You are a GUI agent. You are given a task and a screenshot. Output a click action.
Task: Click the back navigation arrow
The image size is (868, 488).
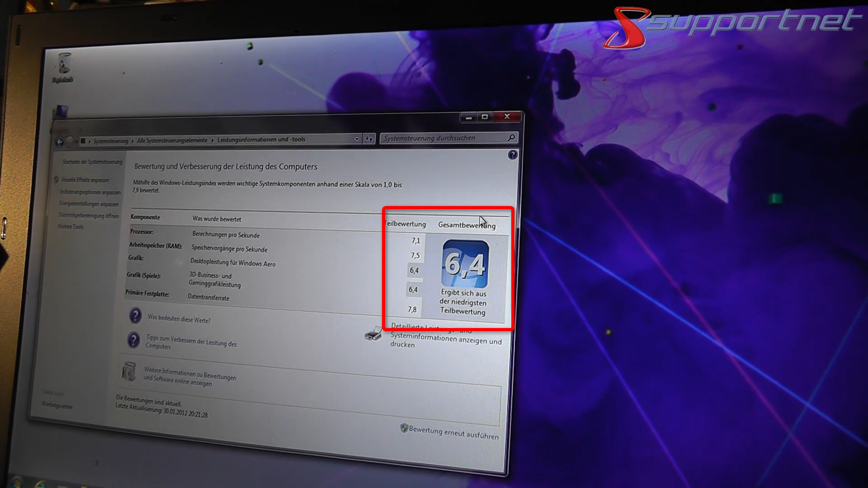60,141
